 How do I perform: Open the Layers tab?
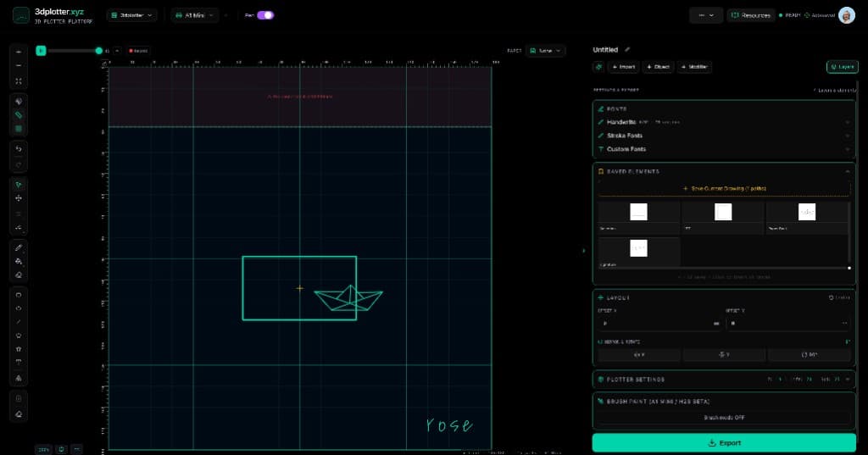[x=842, y=67]
